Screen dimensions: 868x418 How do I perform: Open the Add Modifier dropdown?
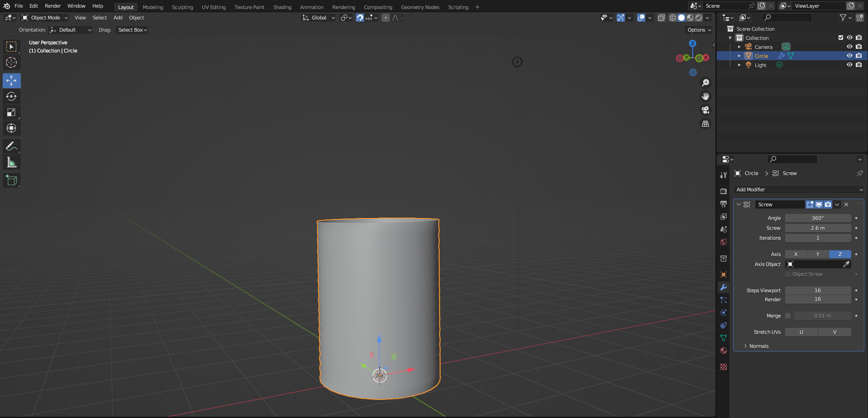pos(799,190)
